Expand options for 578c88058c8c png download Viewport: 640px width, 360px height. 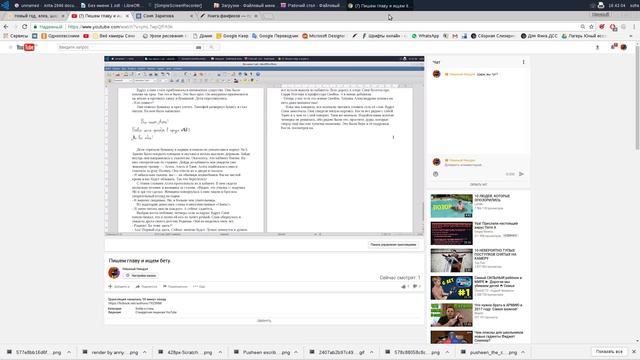pyautogui.click(x=447, y=352)
